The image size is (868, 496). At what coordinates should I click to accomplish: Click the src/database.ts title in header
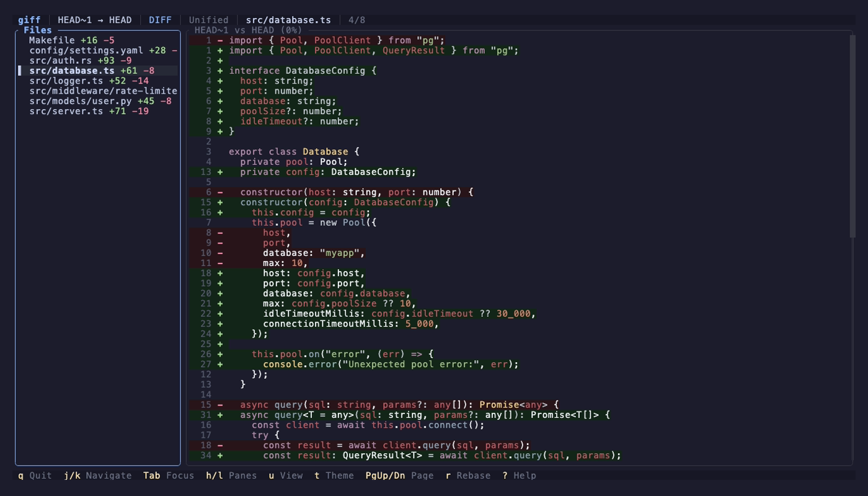point(288,20)
